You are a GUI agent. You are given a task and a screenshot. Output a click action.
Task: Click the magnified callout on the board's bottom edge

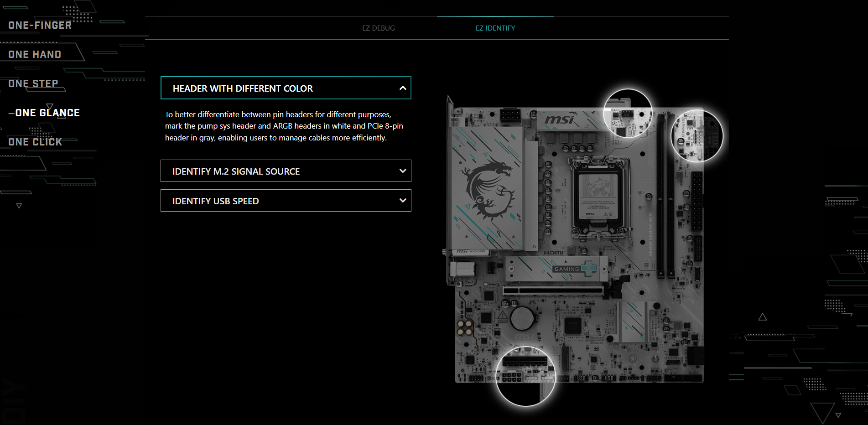[525, 377]
